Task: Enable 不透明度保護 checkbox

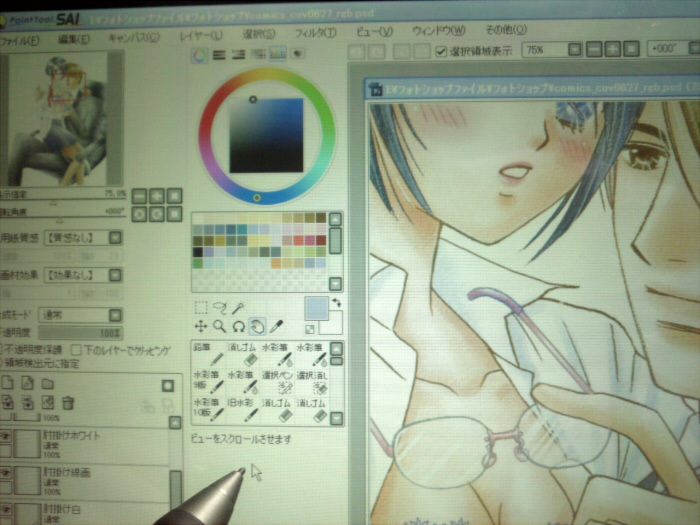Action: pos(1,349)
